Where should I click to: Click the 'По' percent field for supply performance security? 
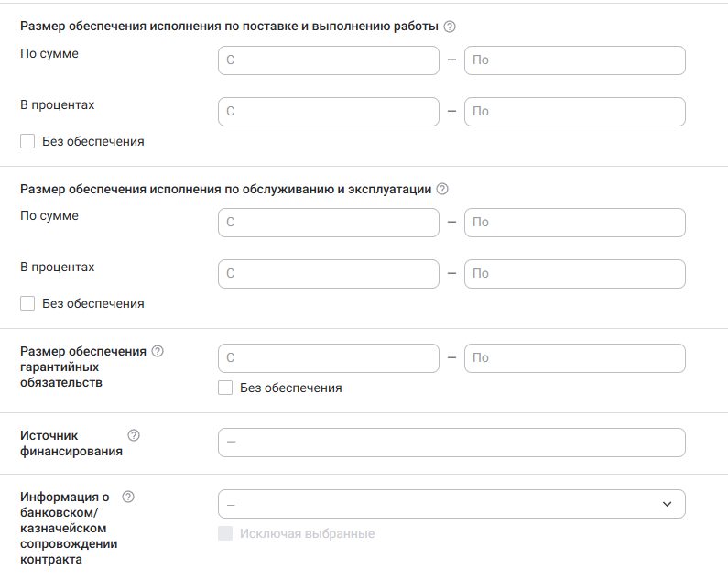pyautogui.click(x=575, y=112)
